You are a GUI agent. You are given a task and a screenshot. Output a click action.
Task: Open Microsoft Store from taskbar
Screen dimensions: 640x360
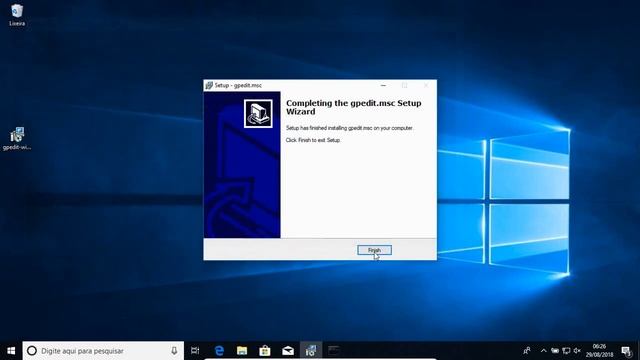(265, 351)
